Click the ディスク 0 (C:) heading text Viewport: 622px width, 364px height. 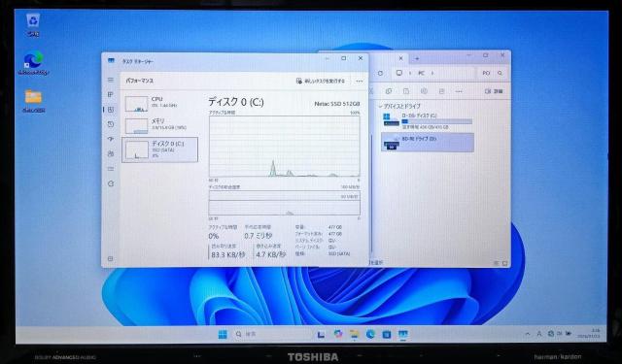(236, 102)
